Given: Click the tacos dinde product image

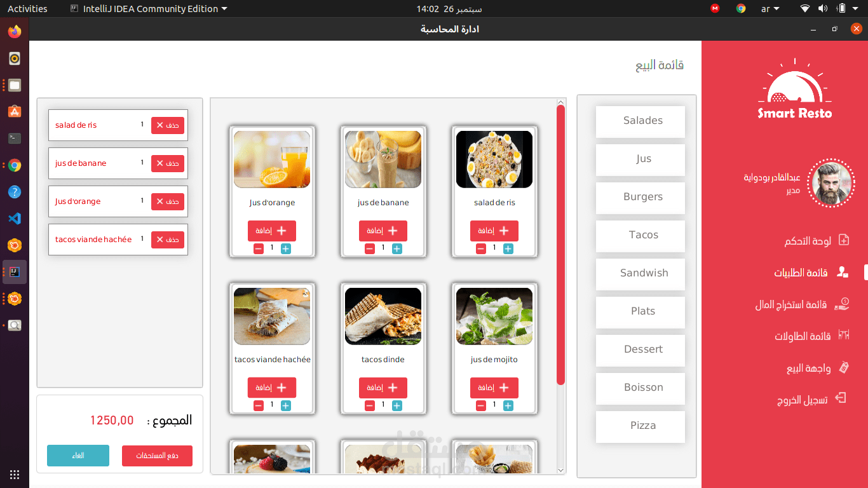Looking at the screenshot, I should 383,316.
